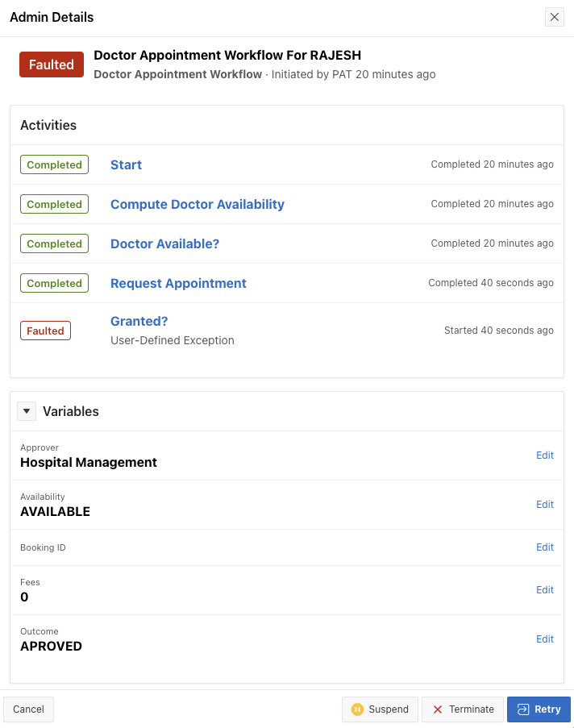Open the Request Appointment activity
This screenshot has width=574, height=728.
tap(178, 283)
